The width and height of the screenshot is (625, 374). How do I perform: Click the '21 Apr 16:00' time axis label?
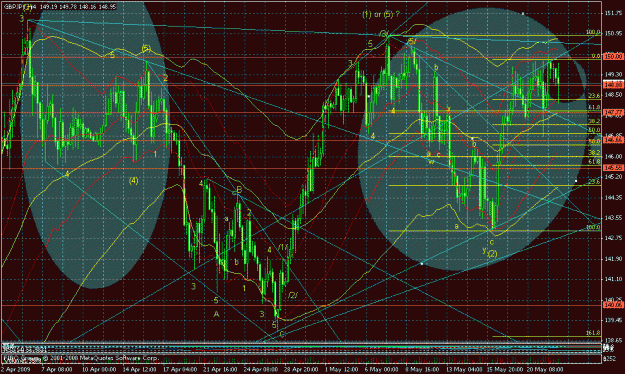[x=220, y=370]
